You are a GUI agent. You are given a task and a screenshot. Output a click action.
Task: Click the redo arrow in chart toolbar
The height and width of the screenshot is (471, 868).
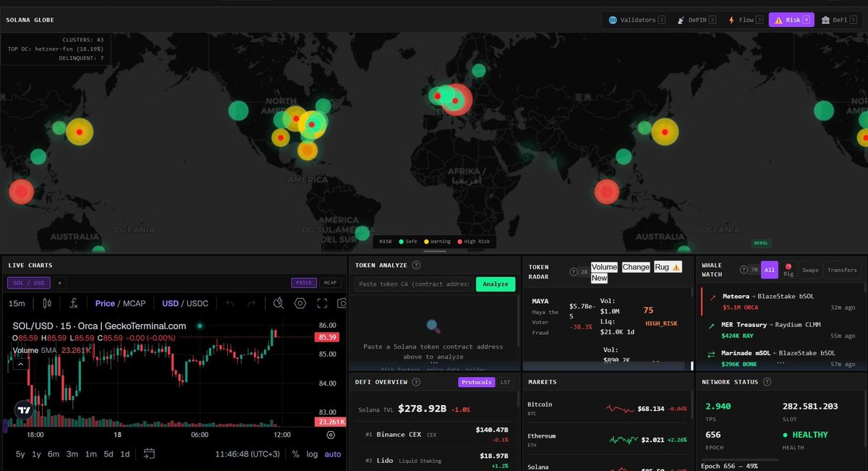251,304
